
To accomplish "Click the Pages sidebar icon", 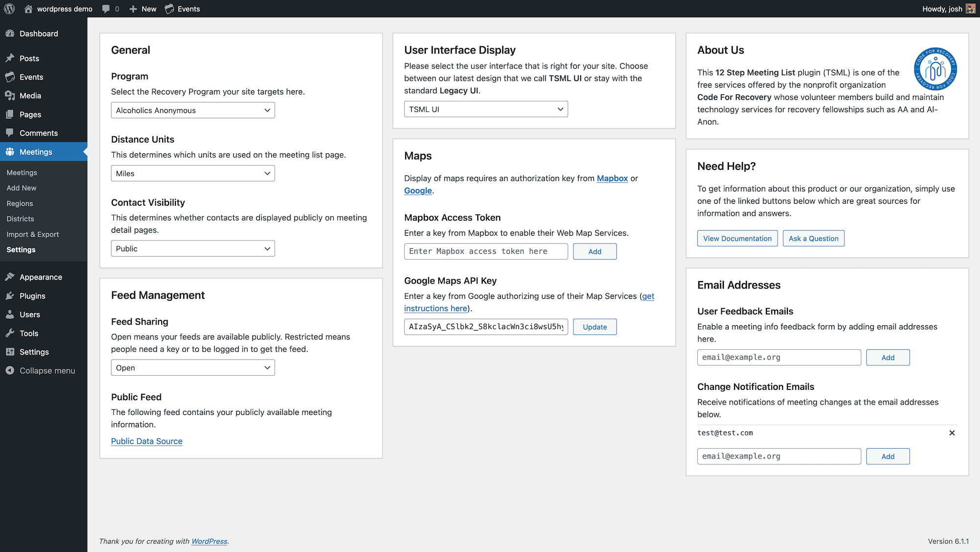I will pos(11,114).
